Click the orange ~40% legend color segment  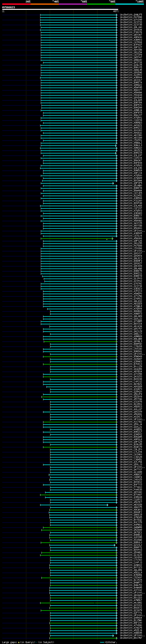tap(45, 4)
